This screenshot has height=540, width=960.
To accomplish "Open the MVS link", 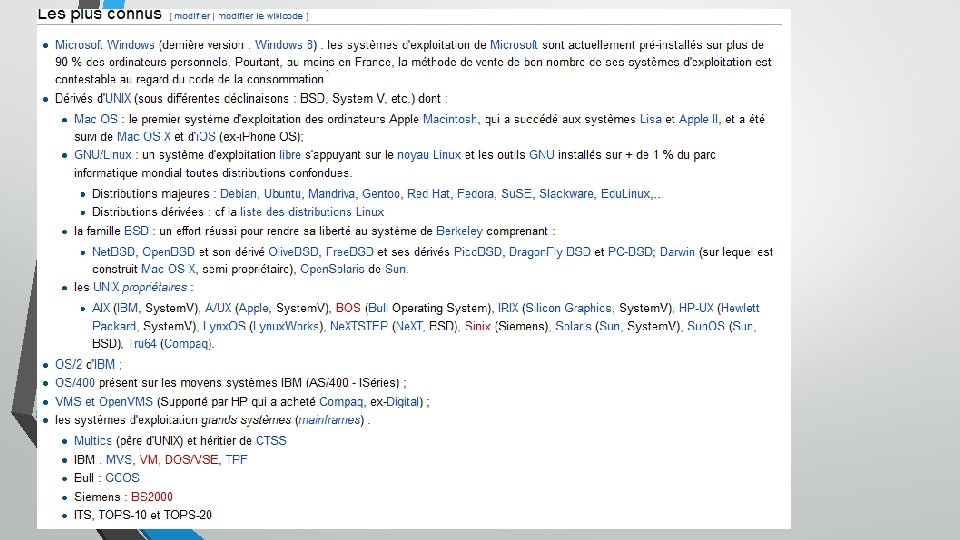I will click(x=119, y=460).
